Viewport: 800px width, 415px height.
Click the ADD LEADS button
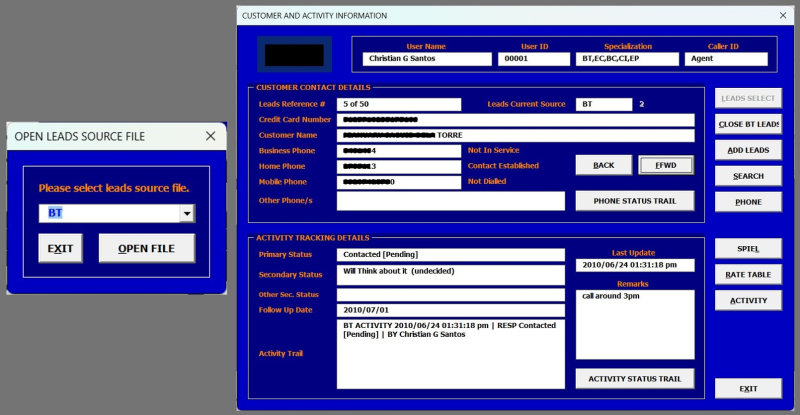(x=747, y=150)
